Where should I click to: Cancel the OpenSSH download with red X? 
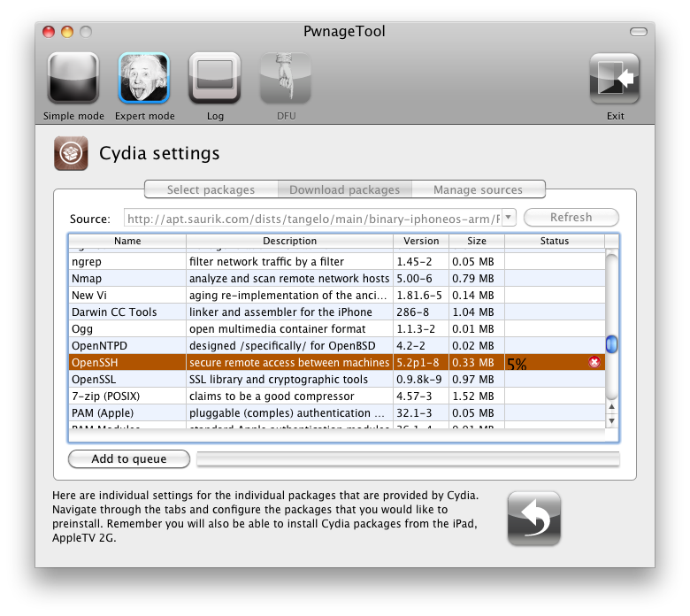coord(594,362)
